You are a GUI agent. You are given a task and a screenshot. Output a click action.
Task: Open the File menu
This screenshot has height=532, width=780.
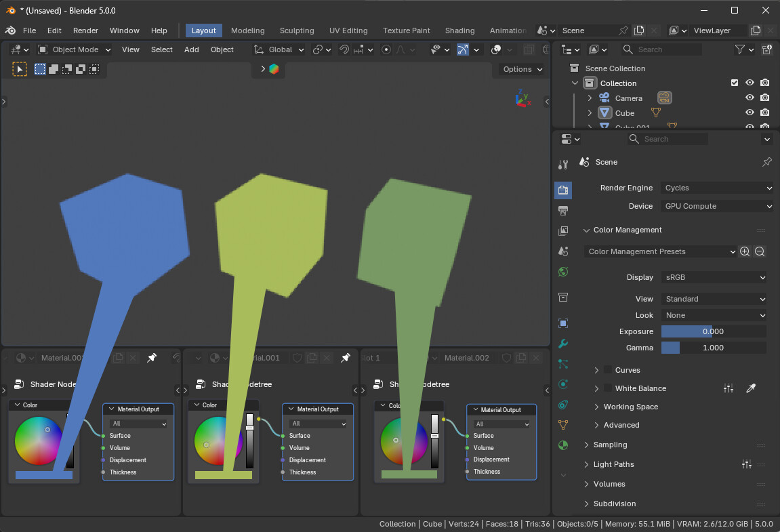click(x=29, y=30)
